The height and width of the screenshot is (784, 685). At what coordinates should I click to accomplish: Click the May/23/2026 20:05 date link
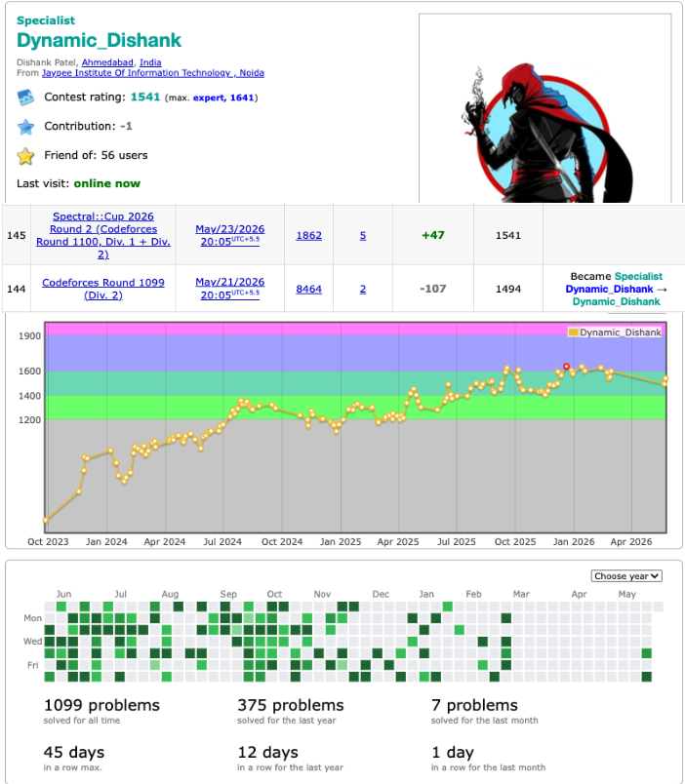tap(229, 236)
